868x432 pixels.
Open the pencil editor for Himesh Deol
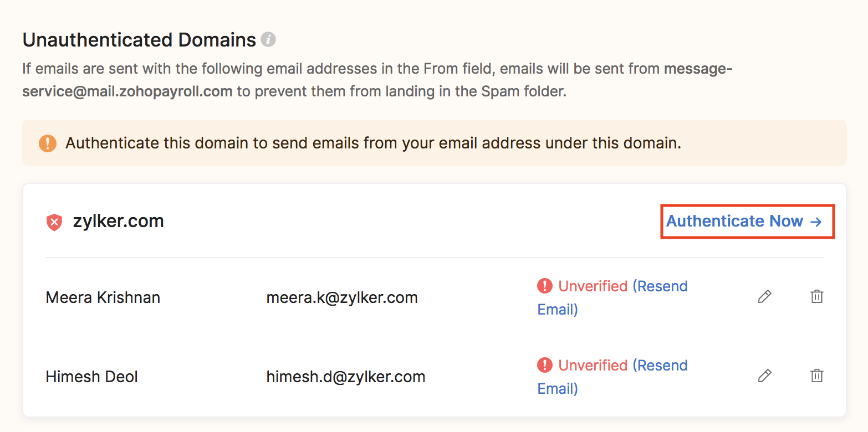764,376
